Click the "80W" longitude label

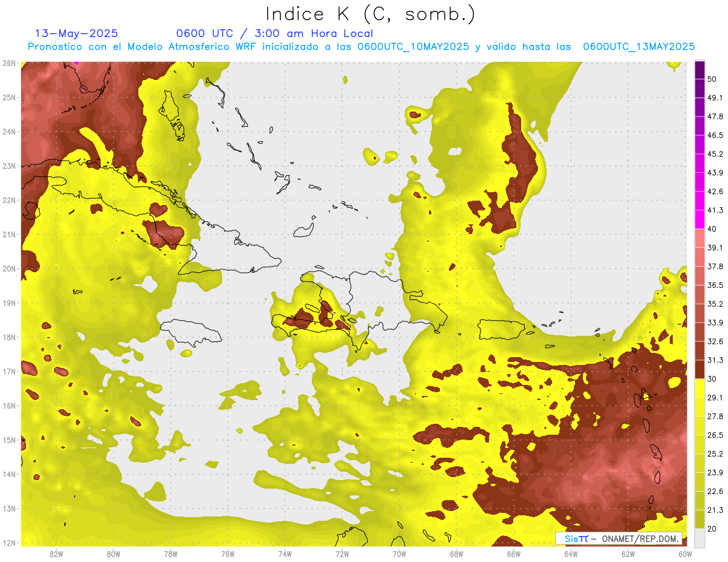113,554
